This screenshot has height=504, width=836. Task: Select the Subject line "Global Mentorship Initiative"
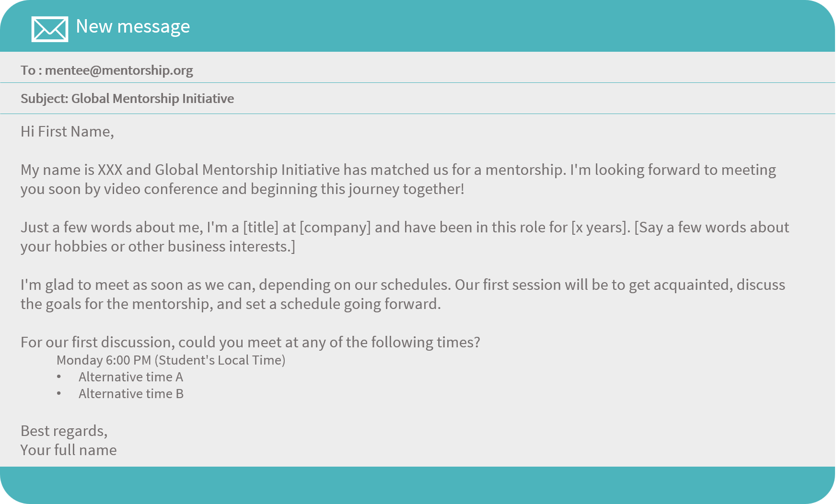(x=152, y=99)
